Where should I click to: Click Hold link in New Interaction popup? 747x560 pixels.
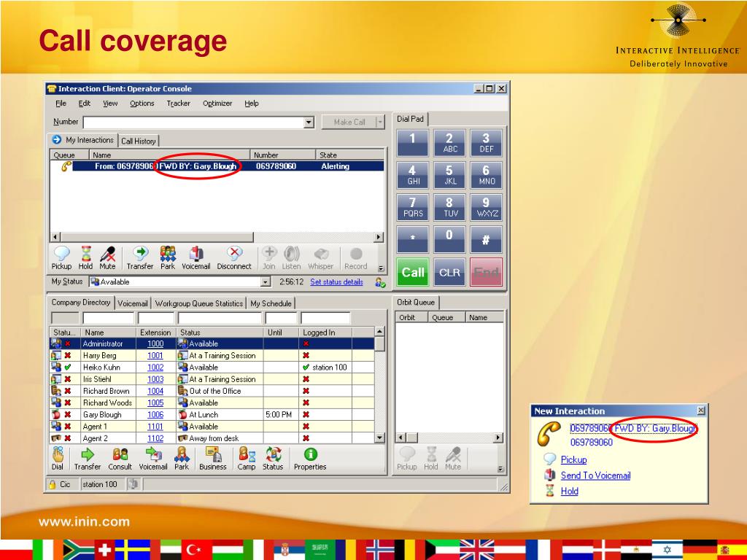coord(569,491)
